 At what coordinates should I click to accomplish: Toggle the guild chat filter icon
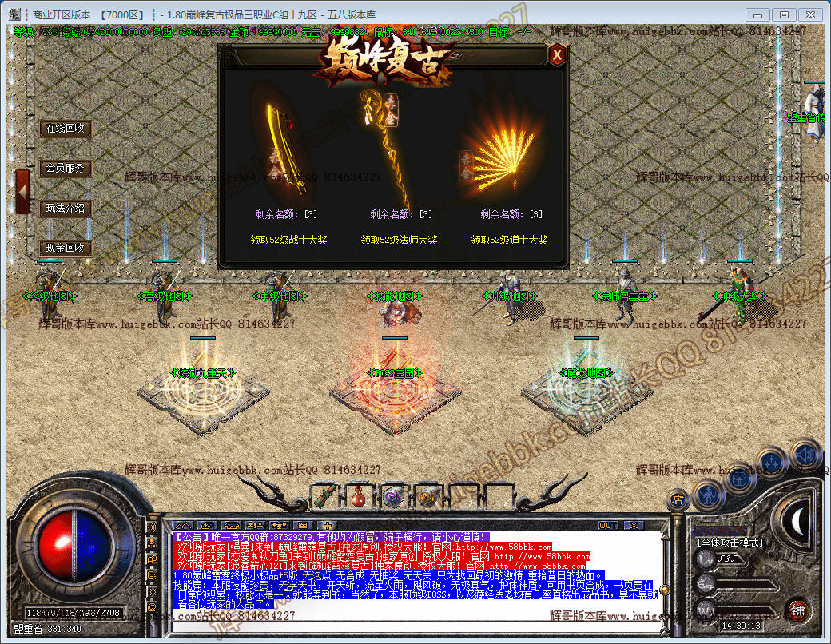coord(152,559)
